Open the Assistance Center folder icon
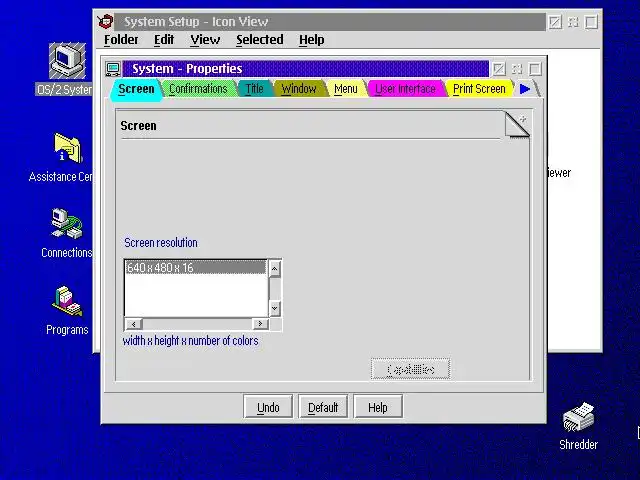640x480 pixels. [x=68, y=147]
